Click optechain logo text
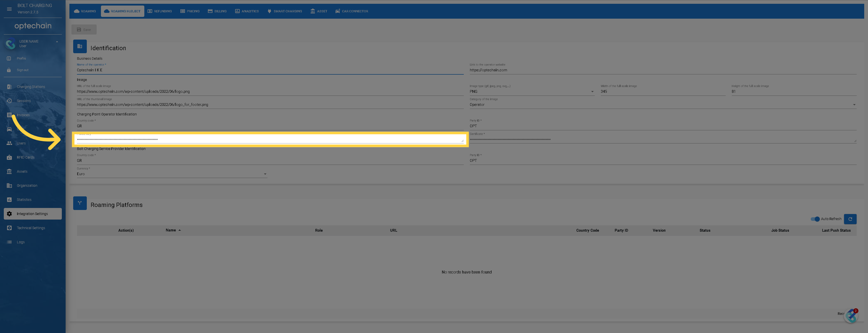The image size is (868, 333). pyautogui.click(x=33, y=26)
